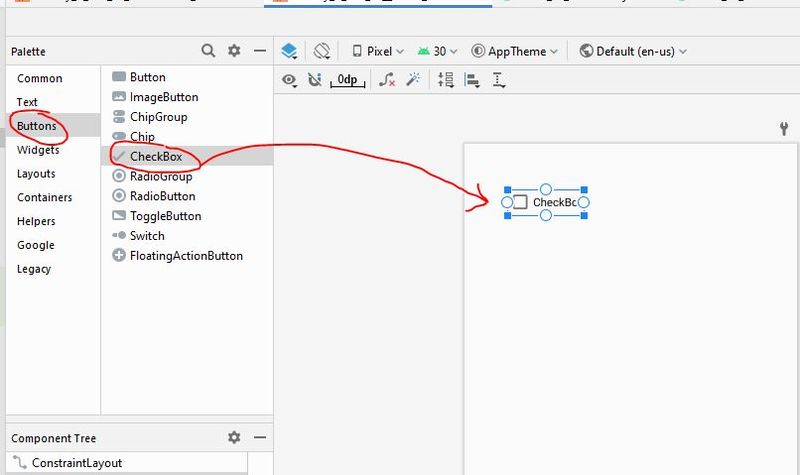Viewport: 800px width, 475px height.
Task: Click the clear all constraints icon
Action: (x=387, y=80)
